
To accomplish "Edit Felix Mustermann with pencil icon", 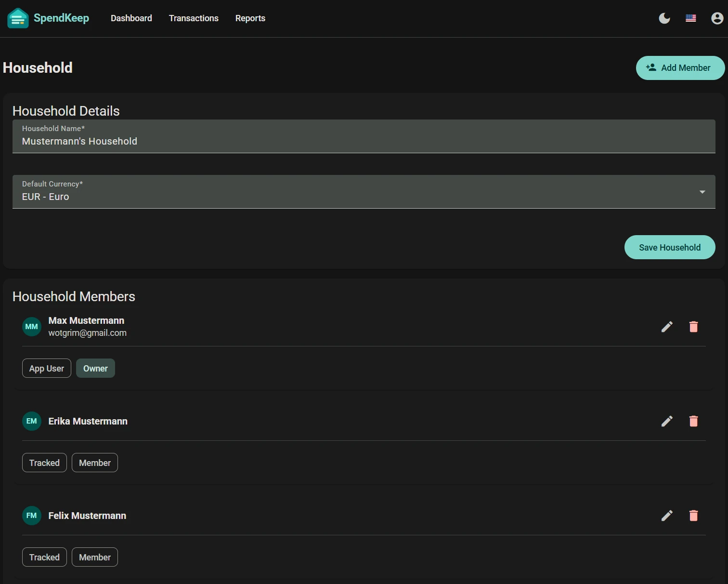I will [x=667, y=516].
